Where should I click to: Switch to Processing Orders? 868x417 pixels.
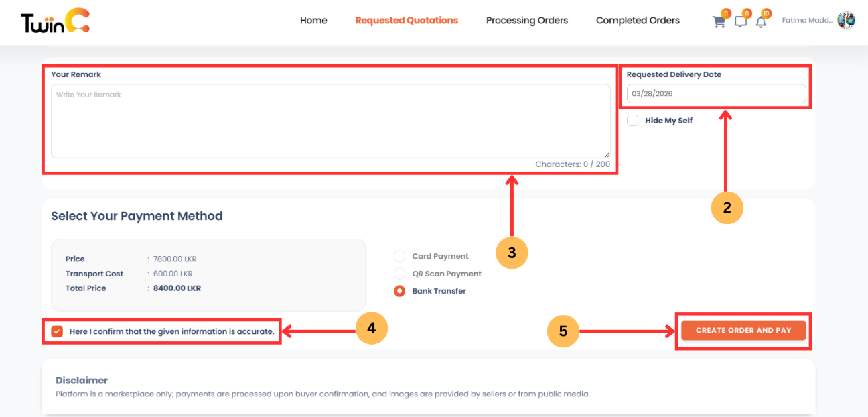tap(526, 20)
